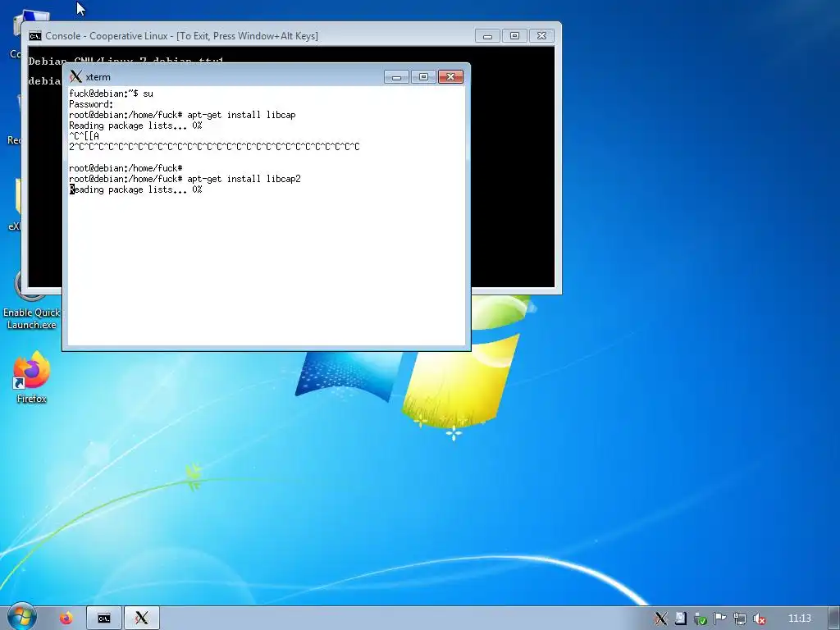This screenshot has height=630, width=840.
Task: Show the clock reading 11:13
Action: pyautogui.click(x=799, y=619)
